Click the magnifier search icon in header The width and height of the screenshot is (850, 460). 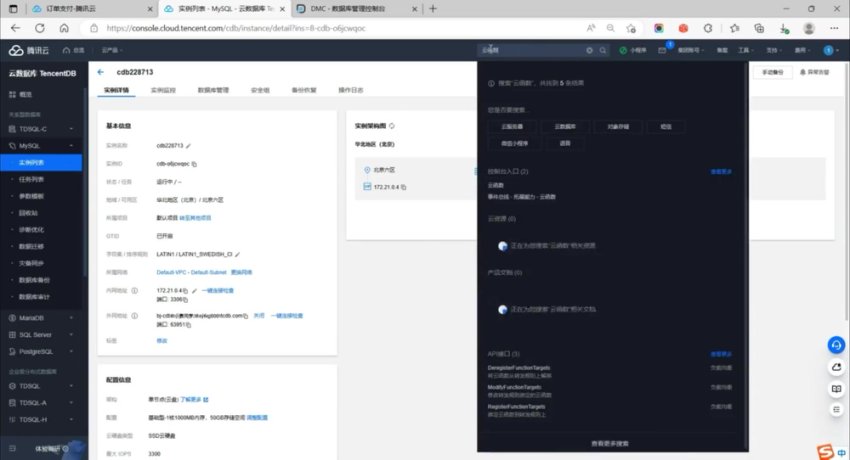(602, 50)
